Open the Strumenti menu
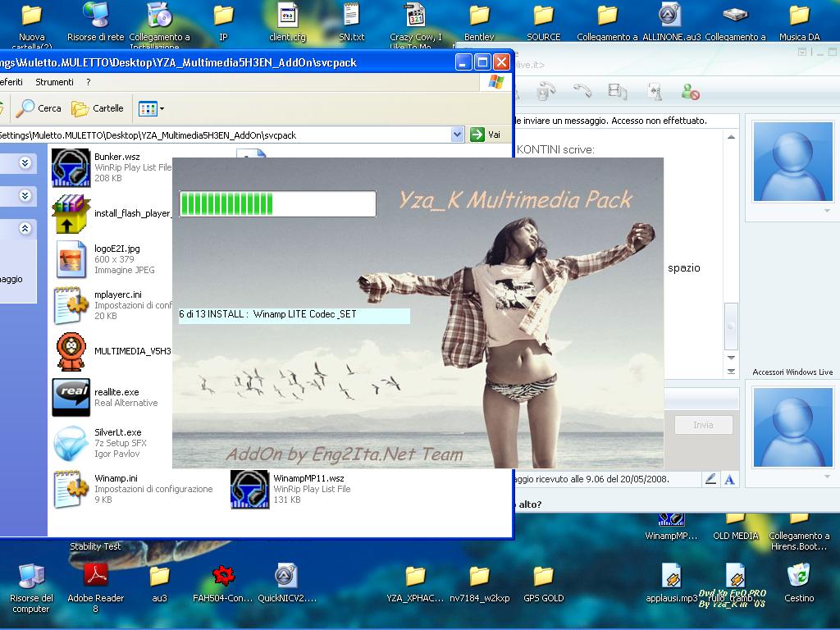This screenshot has width=840, height=630. pos(54,82)
